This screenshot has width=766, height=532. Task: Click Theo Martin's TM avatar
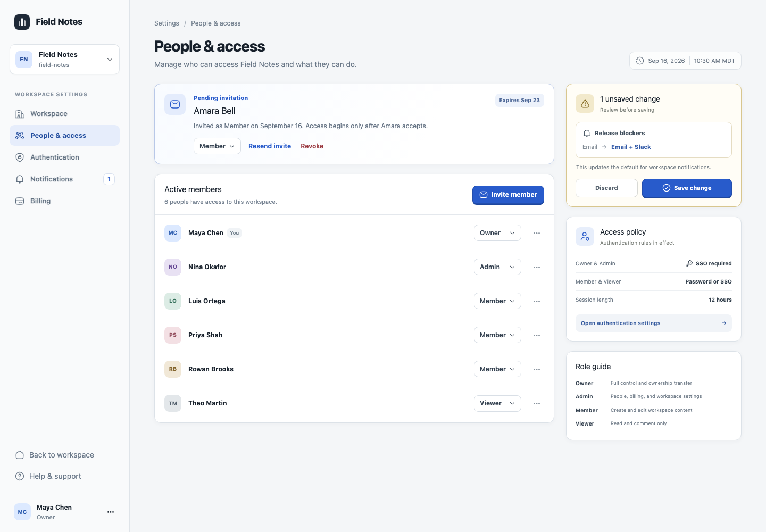click(x=173, y=403)
